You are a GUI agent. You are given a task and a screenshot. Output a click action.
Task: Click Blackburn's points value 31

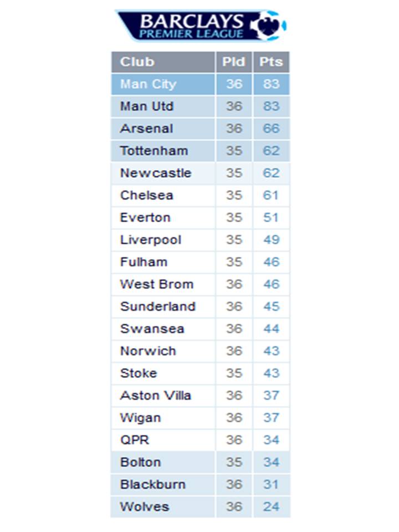271,484
